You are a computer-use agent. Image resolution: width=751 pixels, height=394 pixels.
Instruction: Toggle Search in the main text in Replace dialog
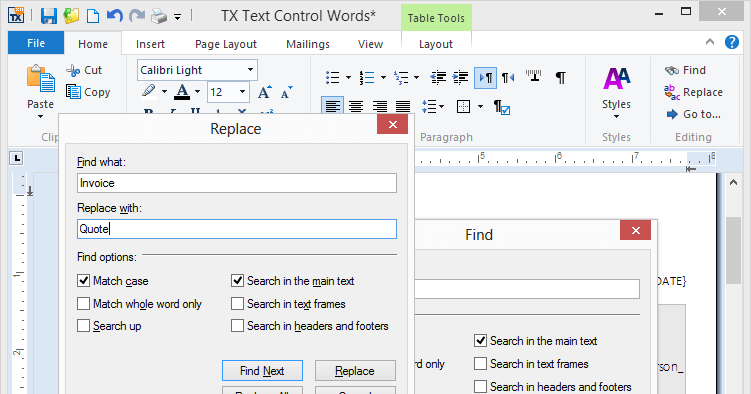click(x=237, y=281)
